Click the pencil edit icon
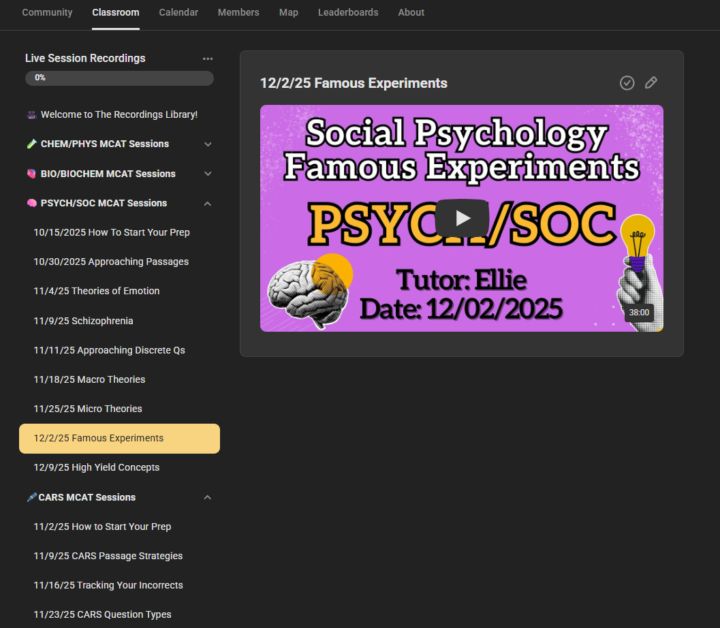The width and height of the screenshot is (720, 628). tap(651, 83)
